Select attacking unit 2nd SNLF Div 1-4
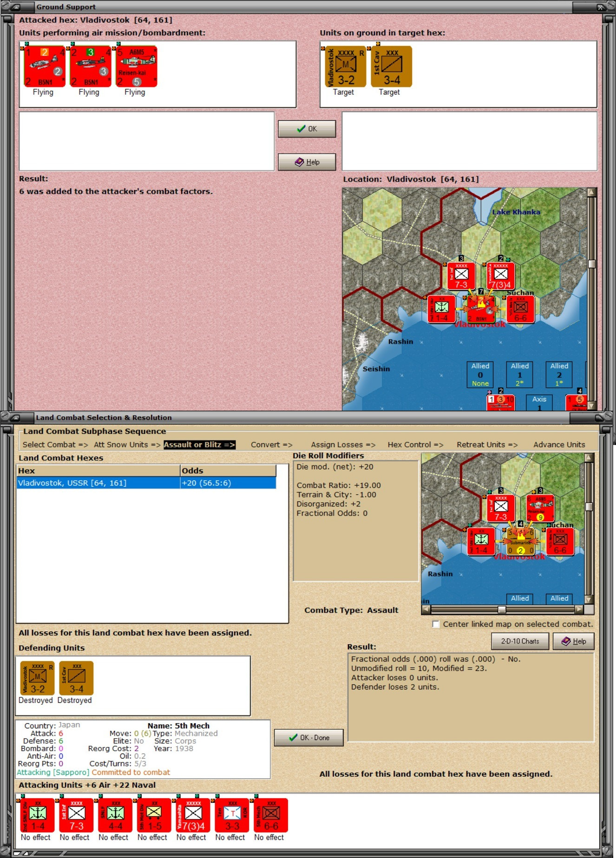Viewport: 616px width, 858px height. click(37, 816)
